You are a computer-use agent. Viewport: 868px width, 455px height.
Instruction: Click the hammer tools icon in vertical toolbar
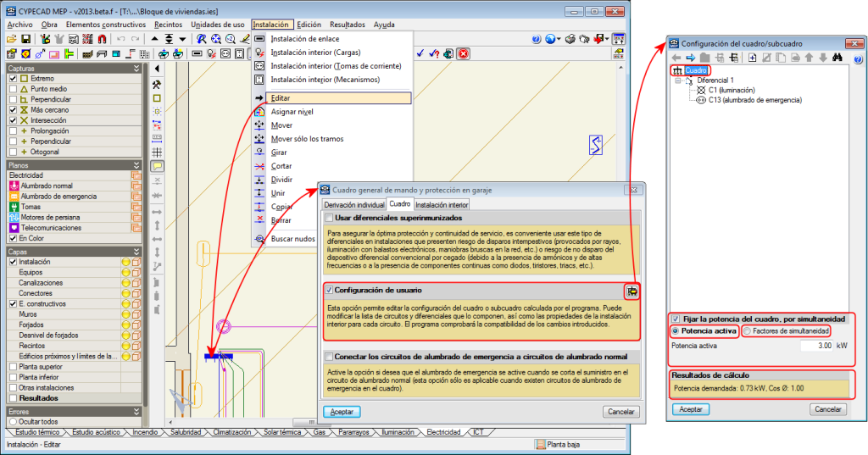click(x=157, y=85)
